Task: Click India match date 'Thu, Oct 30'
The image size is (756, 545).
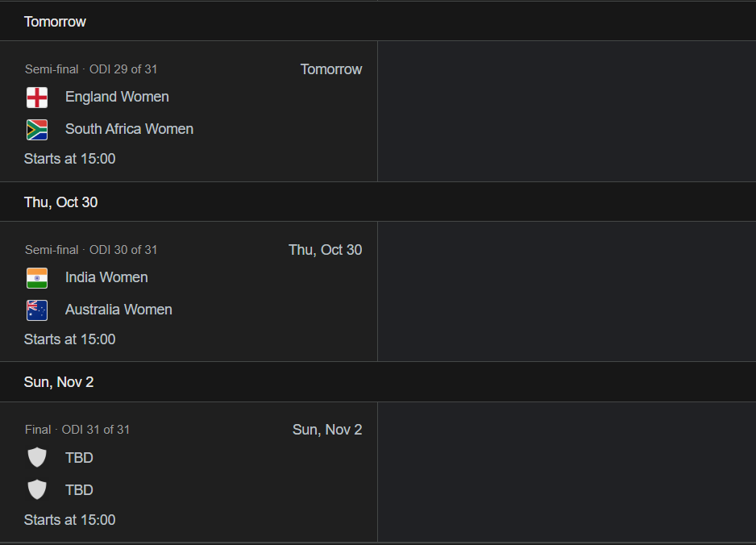Action: [325, 250]
